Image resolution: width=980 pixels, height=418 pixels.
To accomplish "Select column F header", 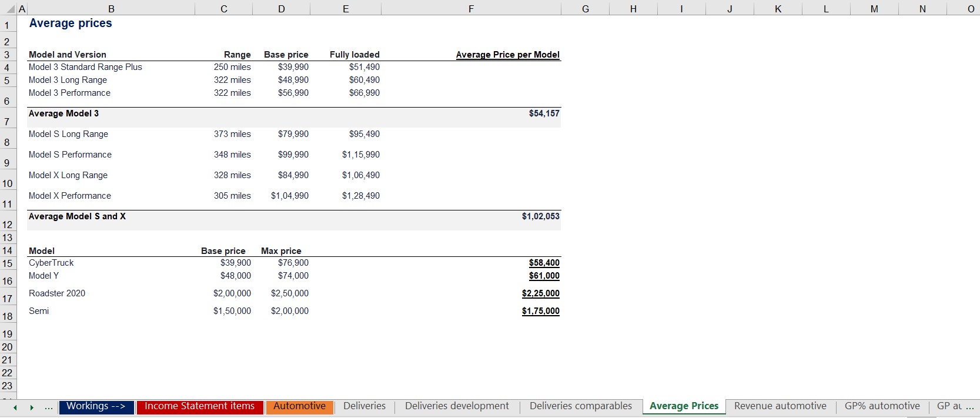I will pos(471,9).
